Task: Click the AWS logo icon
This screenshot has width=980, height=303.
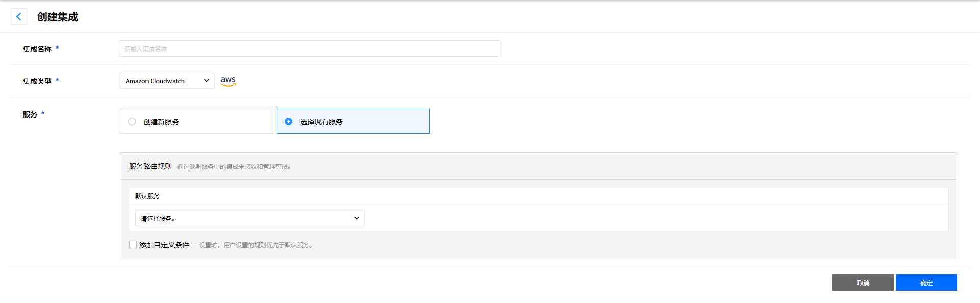Action: (228, 81)
